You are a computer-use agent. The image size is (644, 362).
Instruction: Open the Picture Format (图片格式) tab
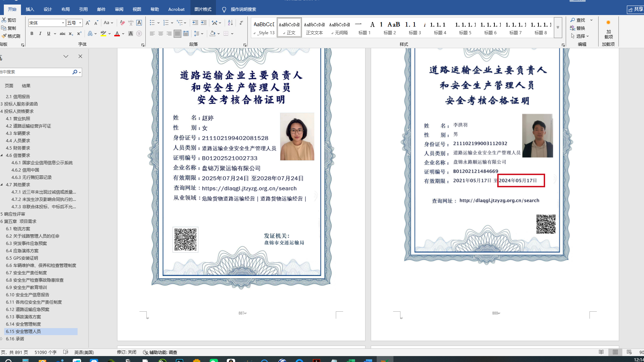[203, 9]
